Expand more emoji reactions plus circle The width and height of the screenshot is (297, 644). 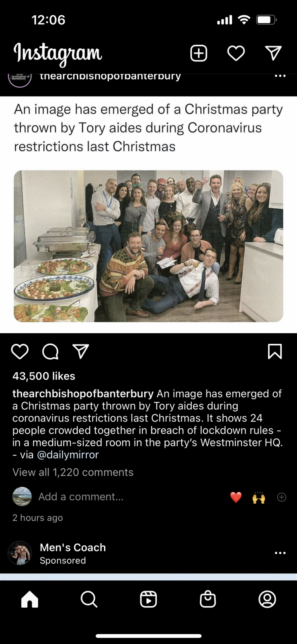pyautogui.click(x=282, y=497)
